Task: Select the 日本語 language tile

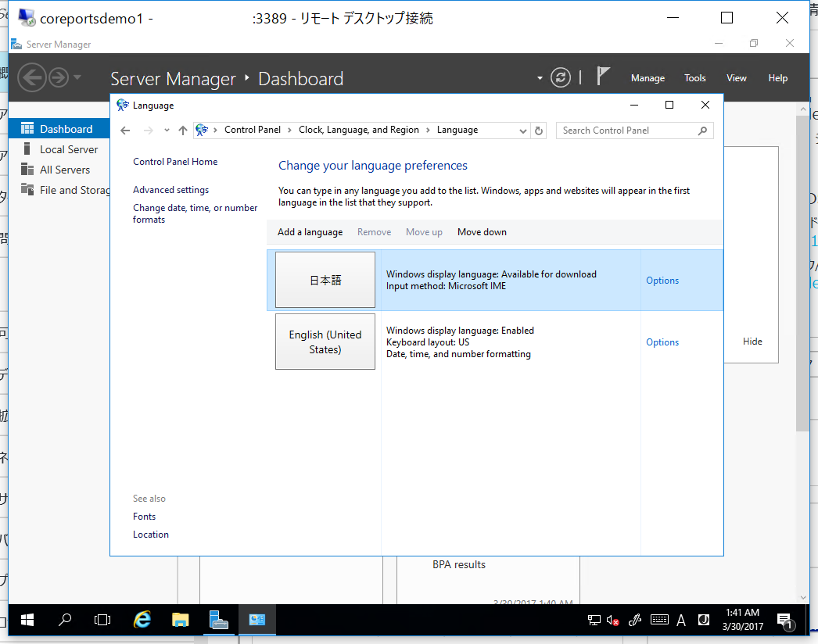Action: tap(325, 280)
